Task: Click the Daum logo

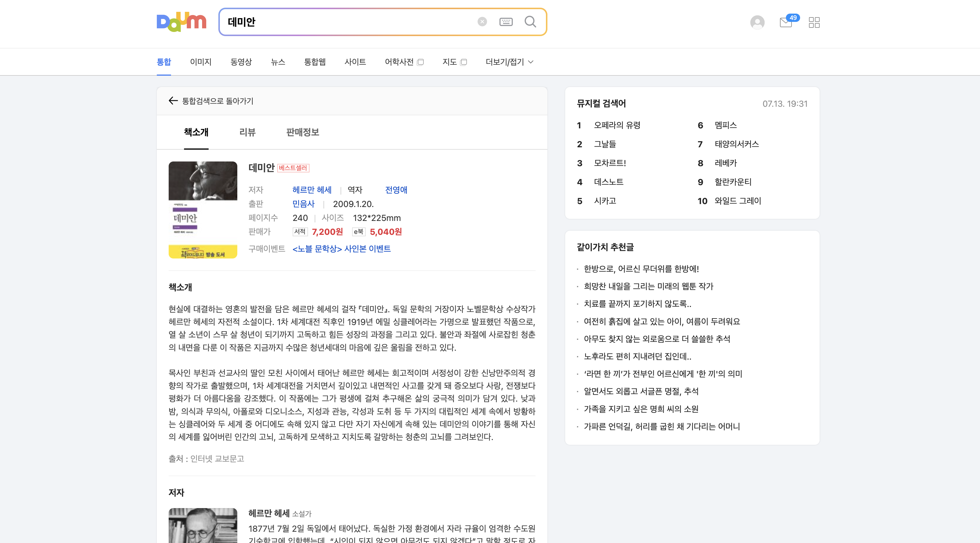Action: 181,22
